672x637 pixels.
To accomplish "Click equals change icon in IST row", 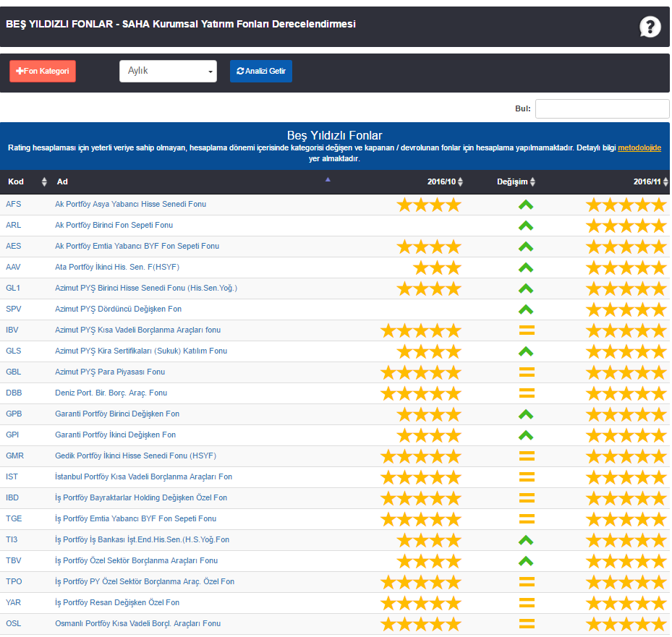I will click(527, 476).
